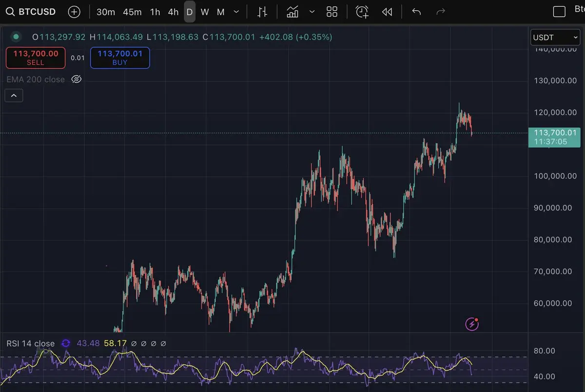Click the lightning quick action icon
The height and width of the screenshot is (392, 585).
click(472, 324)
